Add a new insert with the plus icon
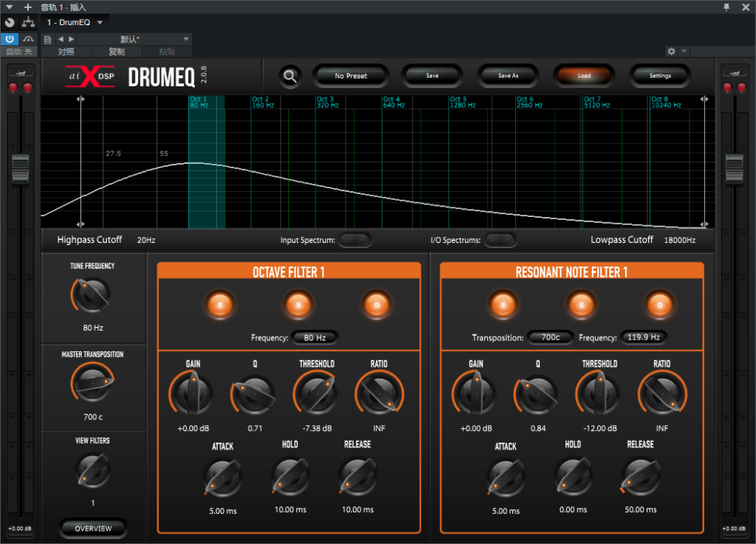Image resolution: width=756 pixels, height=544 pixels. click(x=28, y=7)
